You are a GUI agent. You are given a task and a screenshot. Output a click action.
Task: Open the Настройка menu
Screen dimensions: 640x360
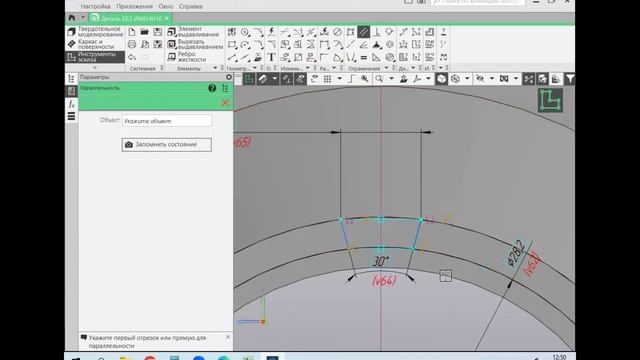pyautogui.click(x=96, y=7)
